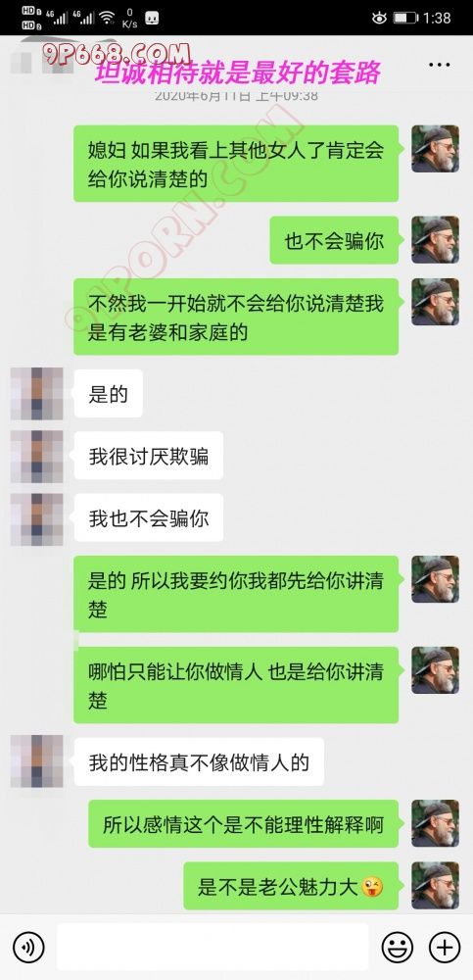Select the '我很讨厌欺骗' message bubble
The image size is (473, 980).
click(x=148, y=456)
